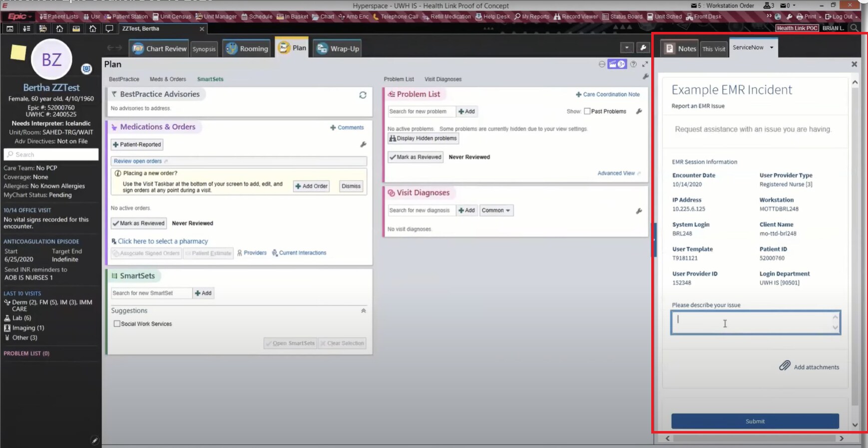Viewport: 868px width, 448px height.
Task: Submit the Example EMR Incident form
Action: [x=755, y=421]
